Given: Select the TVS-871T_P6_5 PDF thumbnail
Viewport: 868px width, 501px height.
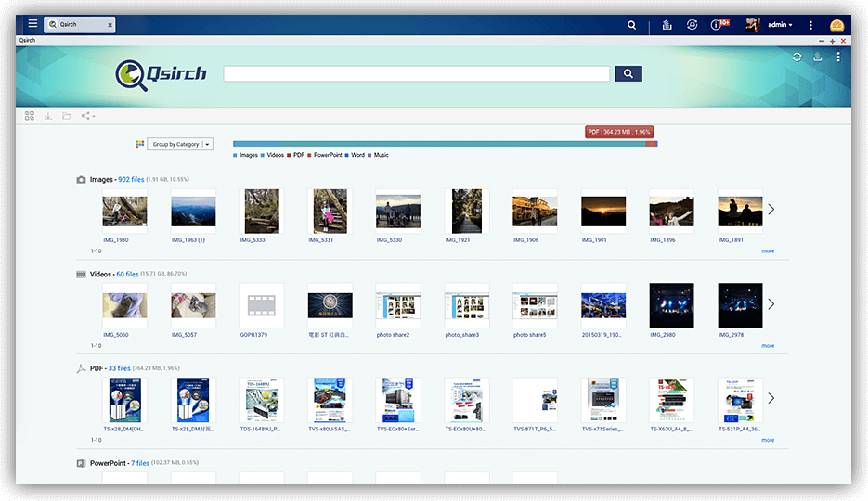Looking at the screenshot, I should 535,400.
